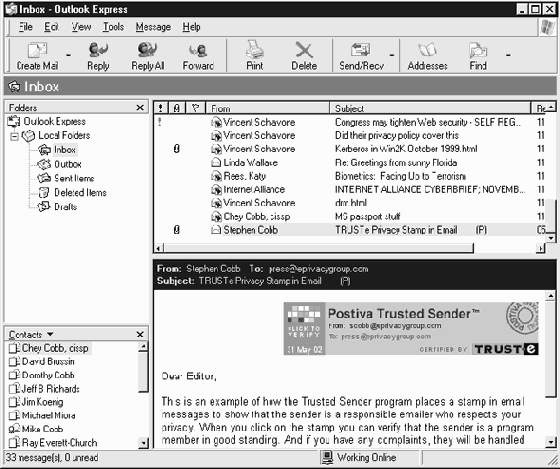The height and width of the screenshot is (469, 560).
Task: Click the Send/Recv toolbar icon
Action: pyautogui.click(x=360, y=50)
